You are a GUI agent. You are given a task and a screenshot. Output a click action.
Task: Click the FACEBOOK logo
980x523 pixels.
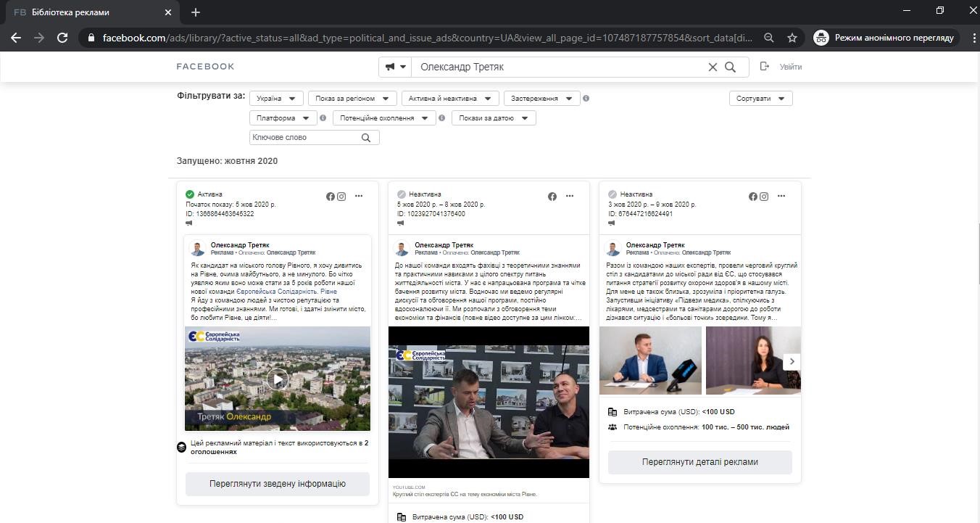[x=206, y=67]
